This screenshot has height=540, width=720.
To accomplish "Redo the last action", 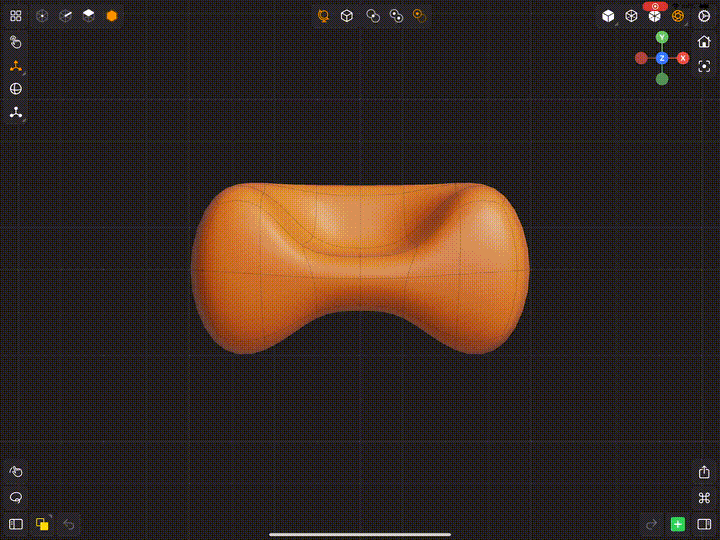I will pos(651,524).
